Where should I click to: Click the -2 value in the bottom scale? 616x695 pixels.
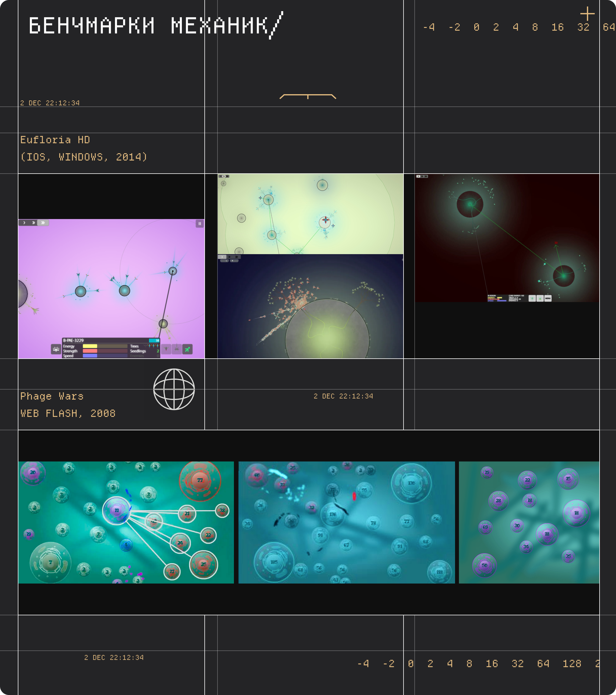[x=389, y=664]
